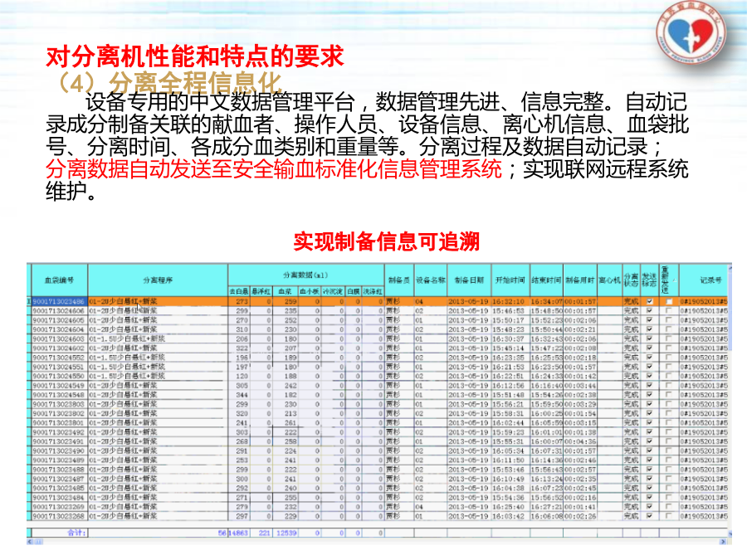Select the 悬浮红 sub-column header
This screenshot has height=560, width=747.
[x=261, y=291]
